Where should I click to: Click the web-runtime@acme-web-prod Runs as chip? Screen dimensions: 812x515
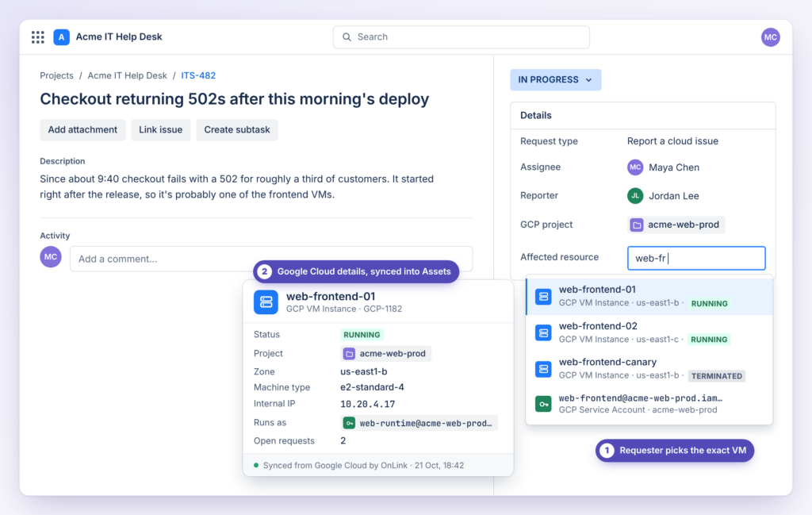[x=419, y=423]
